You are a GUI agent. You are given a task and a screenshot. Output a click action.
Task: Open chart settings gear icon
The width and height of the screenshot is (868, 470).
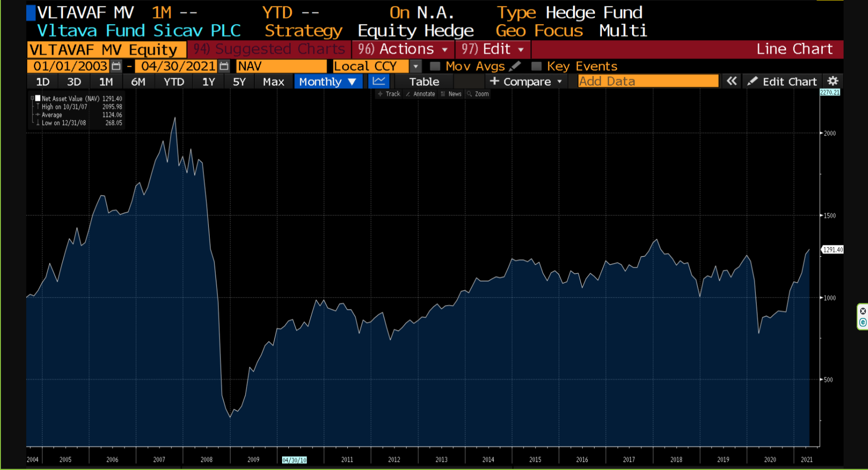[833, 81]
